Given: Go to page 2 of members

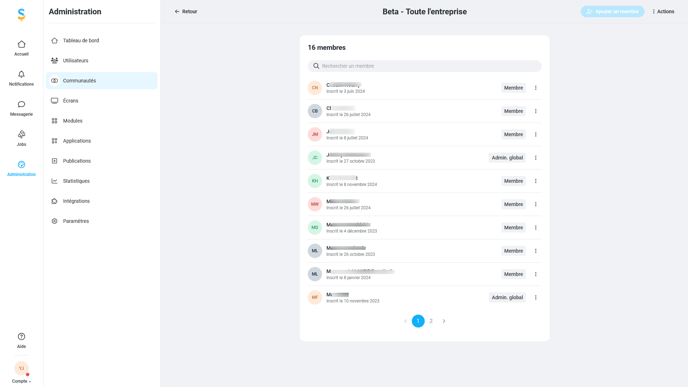Looking at the screenshot, I should click(x=431, y=321).
